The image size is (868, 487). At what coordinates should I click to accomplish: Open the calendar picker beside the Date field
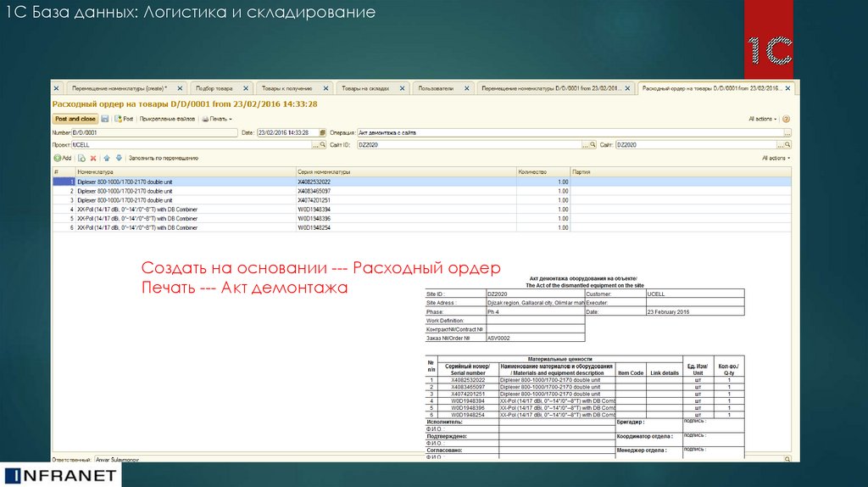(323, 133)
